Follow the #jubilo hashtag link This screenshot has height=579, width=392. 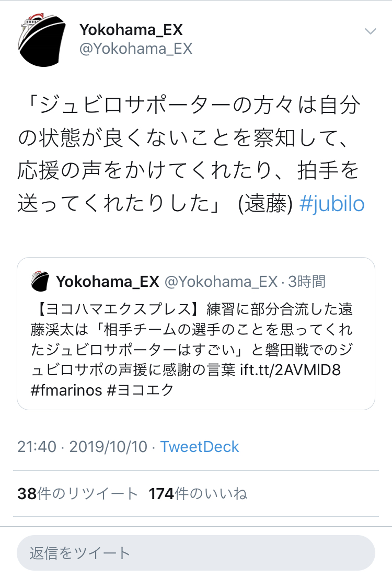[332, 204]
